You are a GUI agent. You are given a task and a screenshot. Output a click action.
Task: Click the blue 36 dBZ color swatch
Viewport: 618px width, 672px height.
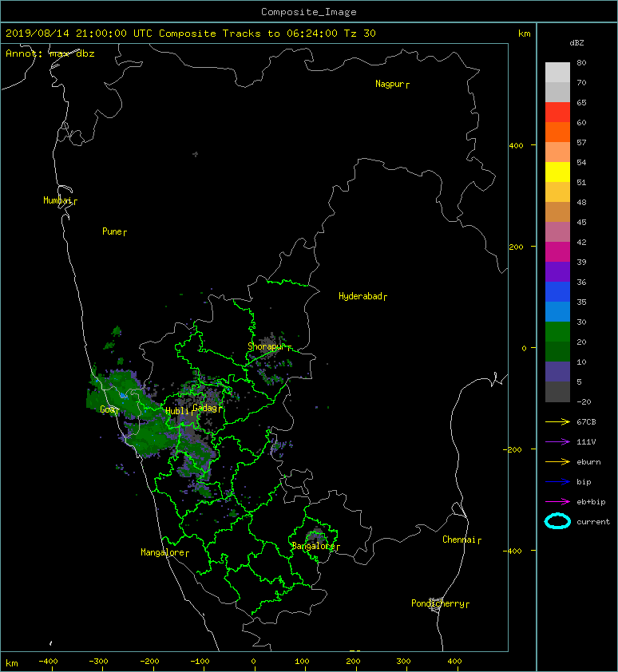[557, 292]
